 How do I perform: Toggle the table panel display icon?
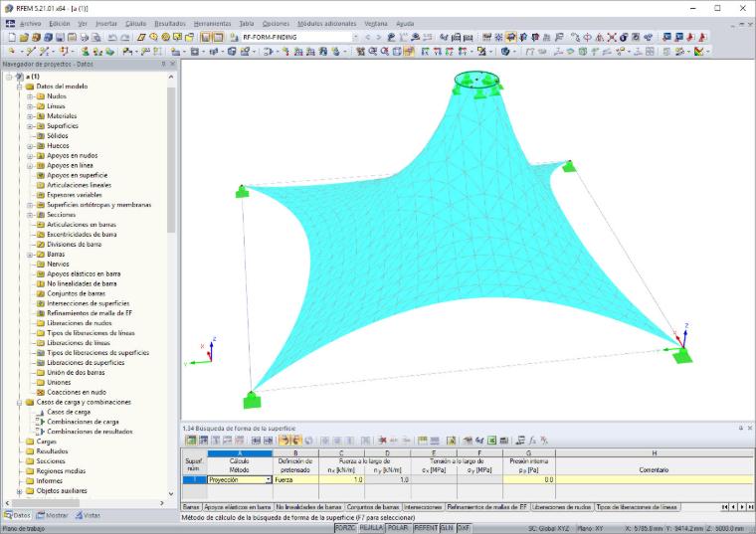point(218,37)
